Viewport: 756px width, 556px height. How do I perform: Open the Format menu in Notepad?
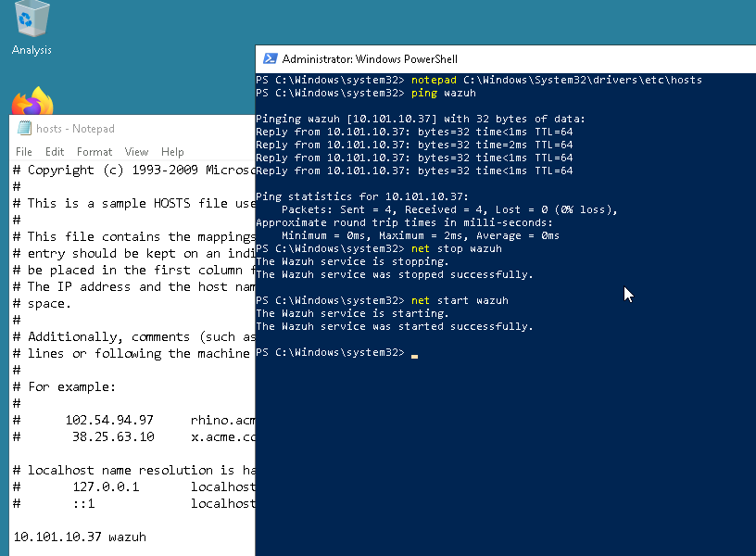(94, 152)
